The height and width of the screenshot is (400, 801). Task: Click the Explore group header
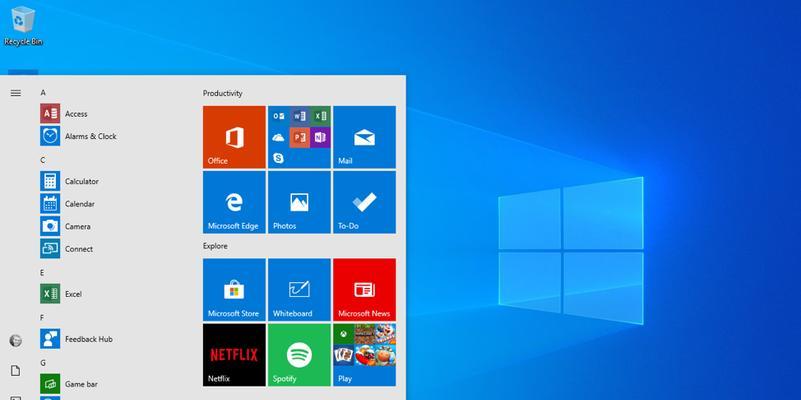pos(215,246)
